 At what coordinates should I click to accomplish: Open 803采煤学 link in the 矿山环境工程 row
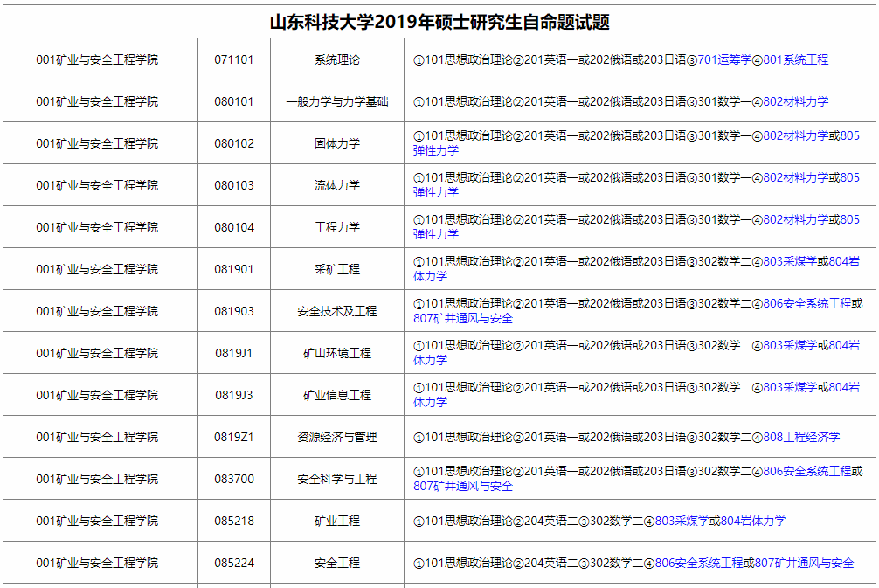point(790,345)
